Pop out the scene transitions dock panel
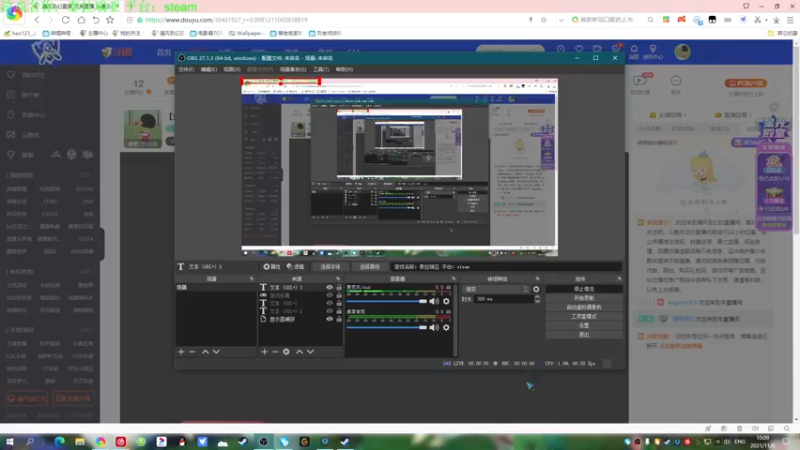800x450 pixels. pyautogui.click(x=537, y=279)
